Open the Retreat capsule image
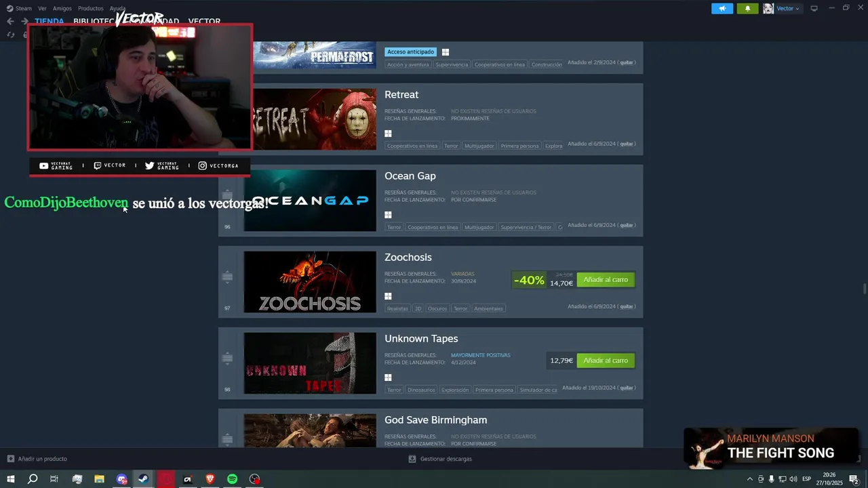Screen dimensions: 868x488 (x=314, y=119)
